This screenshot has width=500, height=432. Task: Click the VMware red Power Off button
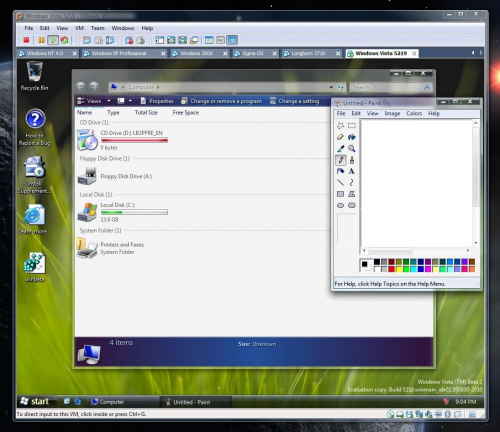click(x=26, y=40)
